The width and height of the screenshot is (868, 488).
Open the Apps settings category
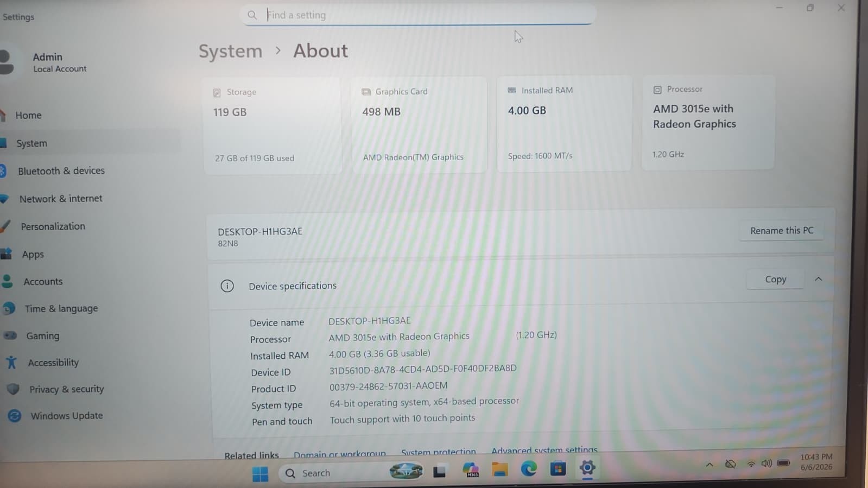click(33, 254)
